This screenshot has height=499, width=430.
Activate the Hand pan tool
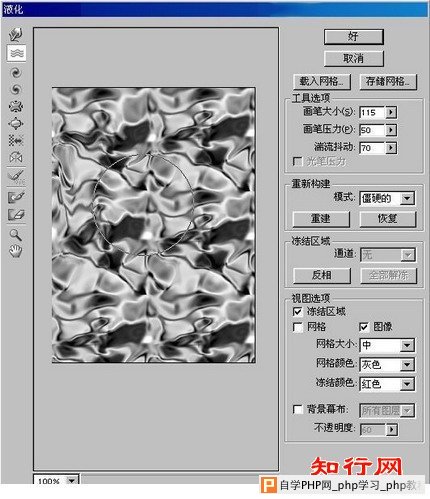pyautogui.click(x=16, y=251)
